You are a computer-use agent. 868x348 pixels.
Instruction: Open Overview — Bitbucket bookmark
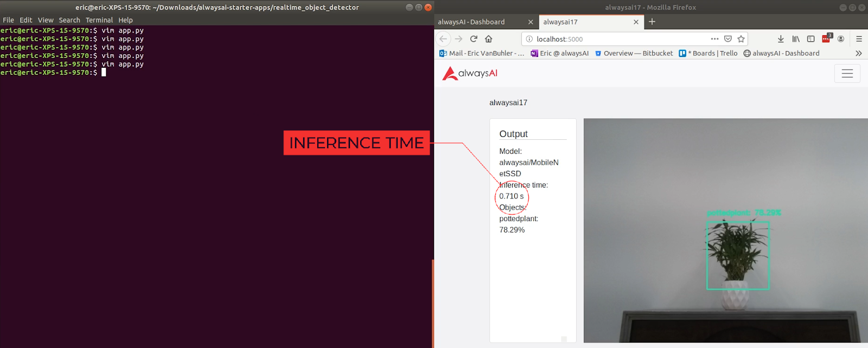point(634,53)
